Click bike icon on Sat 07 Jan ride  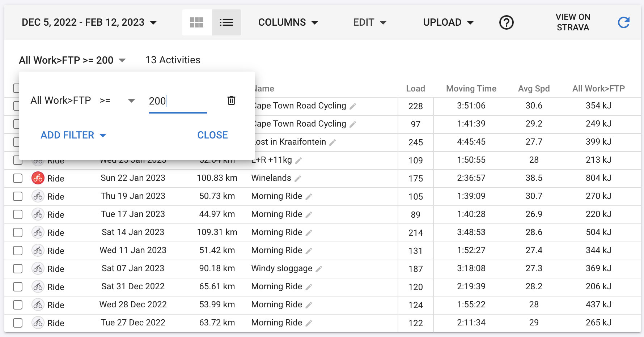[38, 268]
